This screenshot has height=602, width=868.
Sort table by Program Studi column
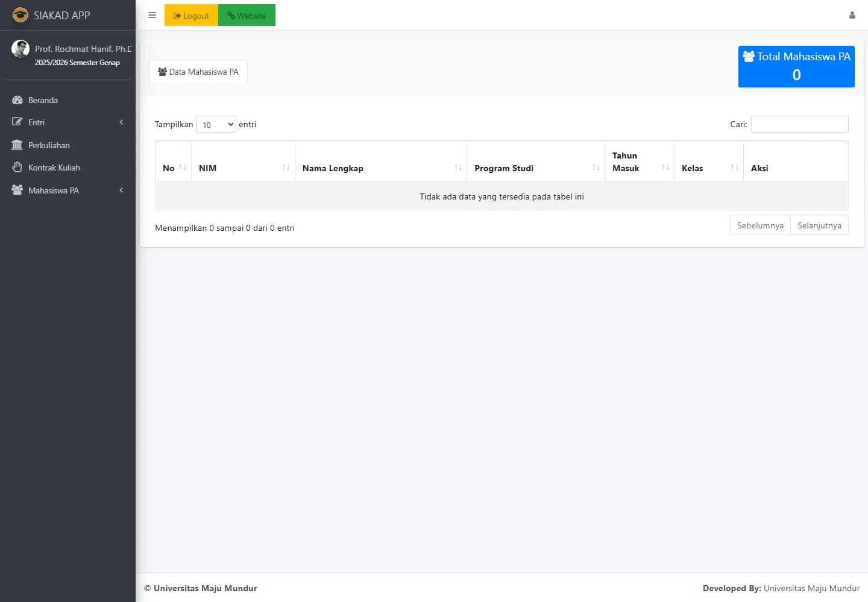[535, 168]
